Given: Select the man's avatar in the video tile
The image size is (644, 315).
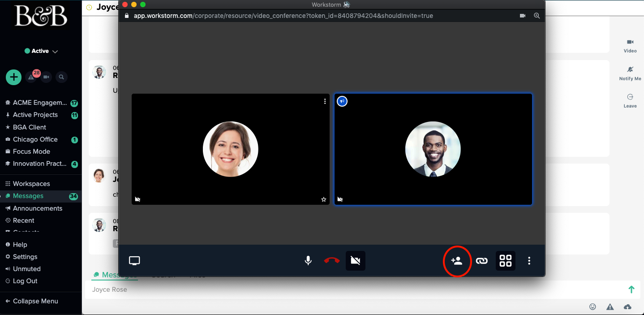Looking at the screenshot, I should coord(433,149).
